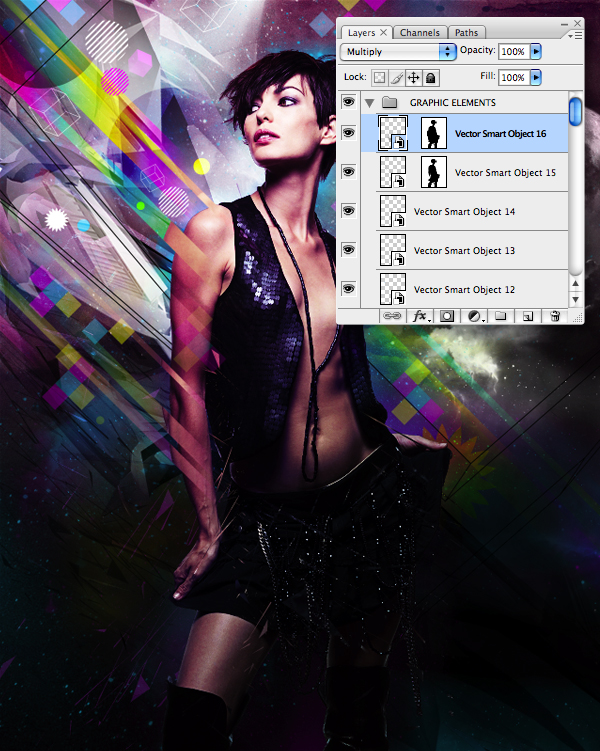Select Vector Smart Object 12 thumbnail
Image resolution: width=600 pixels, height=751 pixels.
click(x=393, y=289)
